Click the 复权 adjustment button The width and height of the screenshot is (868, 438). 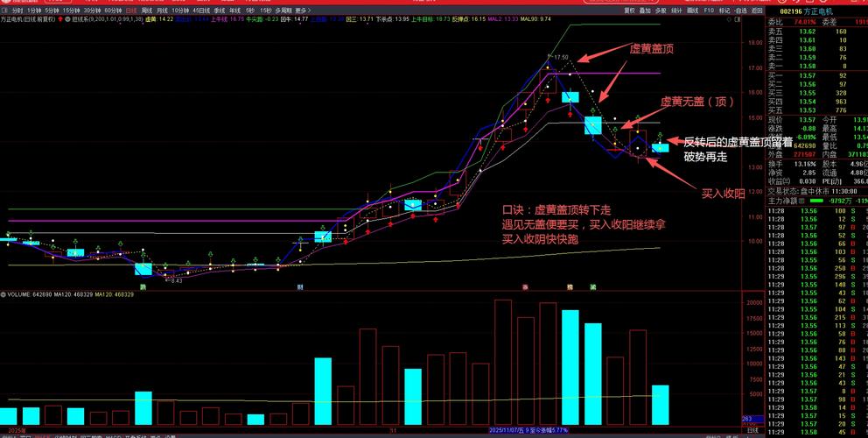point(630,10)
